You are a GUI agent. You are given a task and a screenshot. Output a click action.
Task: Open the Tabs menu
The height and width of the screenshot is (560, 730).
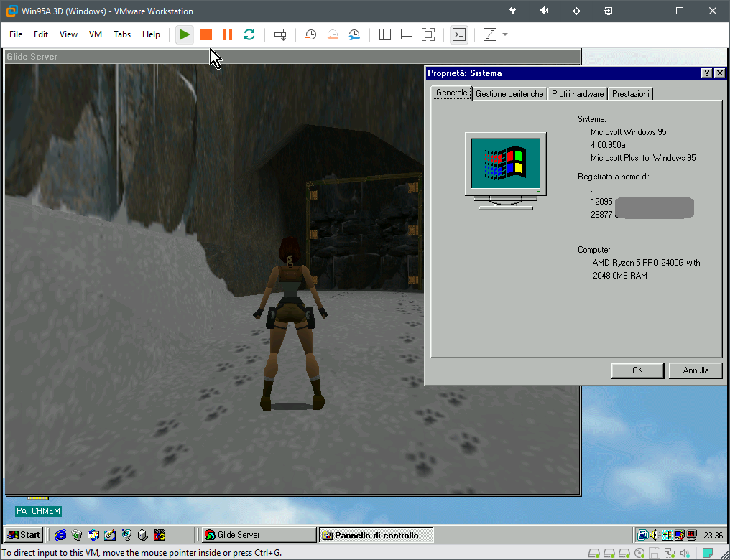[x=122, y=34]
